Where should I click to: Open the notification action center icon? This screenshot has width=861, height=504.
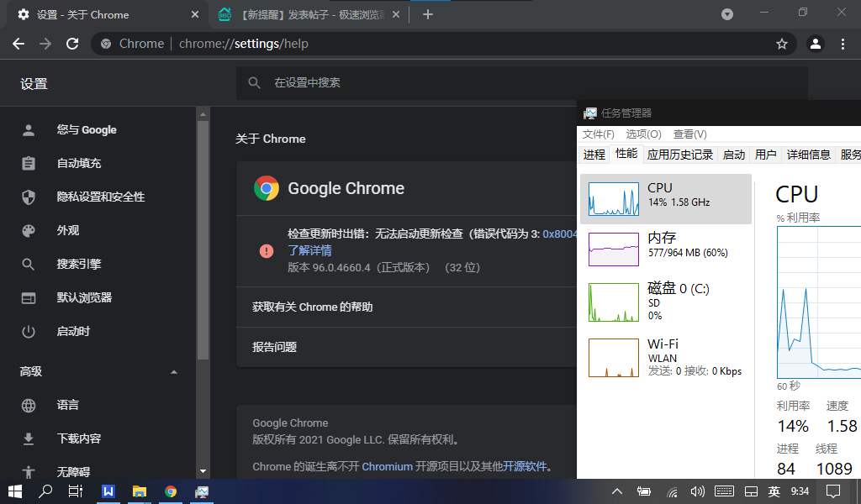[833, 491]
